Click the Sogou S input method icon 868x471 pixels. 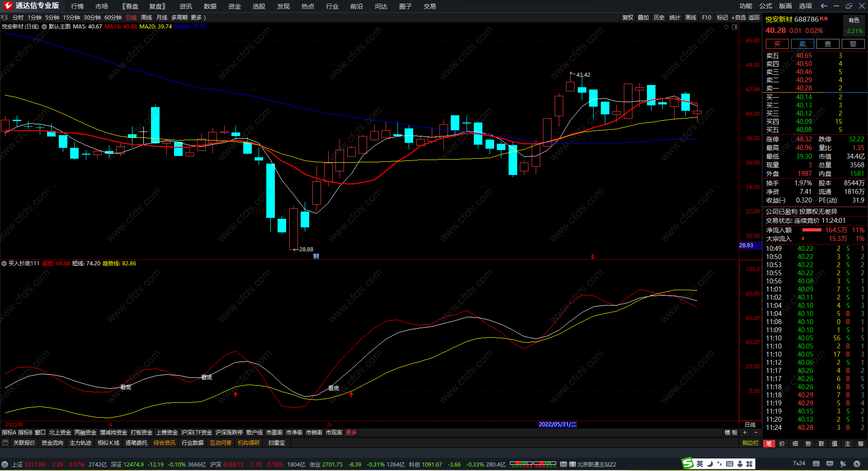[x=688, y=463]
